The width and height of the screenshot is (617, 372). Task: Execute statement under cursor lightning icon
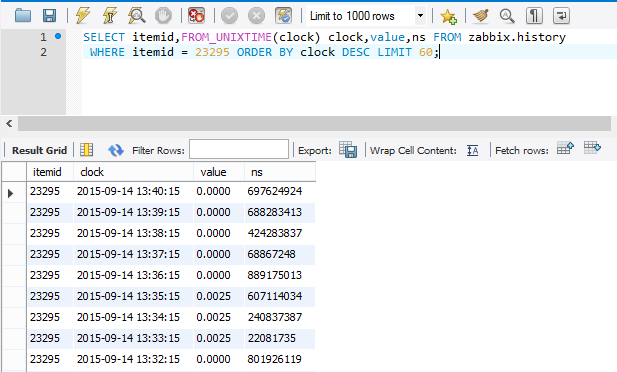tap(110, 16)
